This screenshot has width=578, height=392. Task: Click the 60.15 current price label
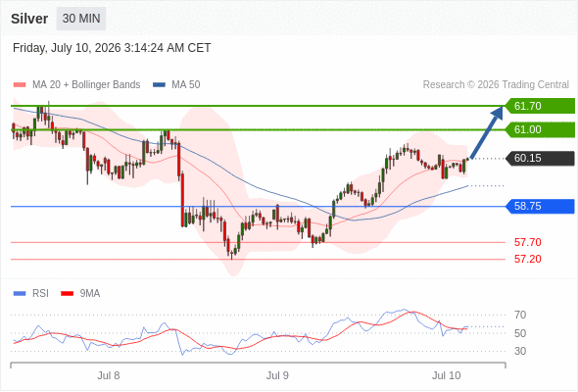[541, 158]
